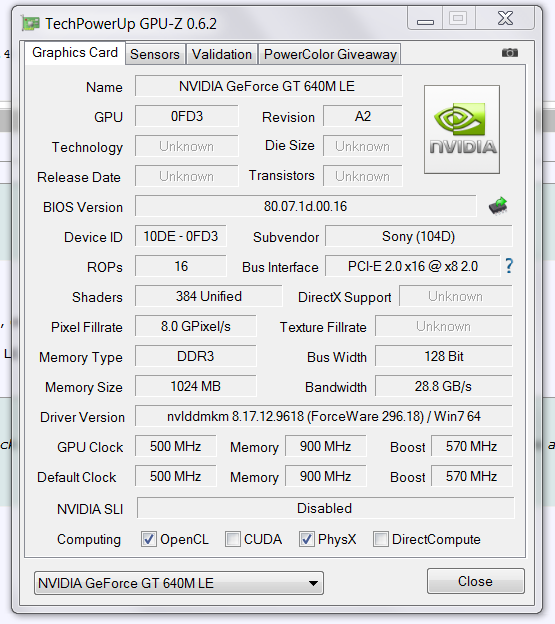Toggle the DirectCompute checkbox
Image resolution: width=555 pixels, height=624 pixels.
pyautogui.click(x=380, y=539)
